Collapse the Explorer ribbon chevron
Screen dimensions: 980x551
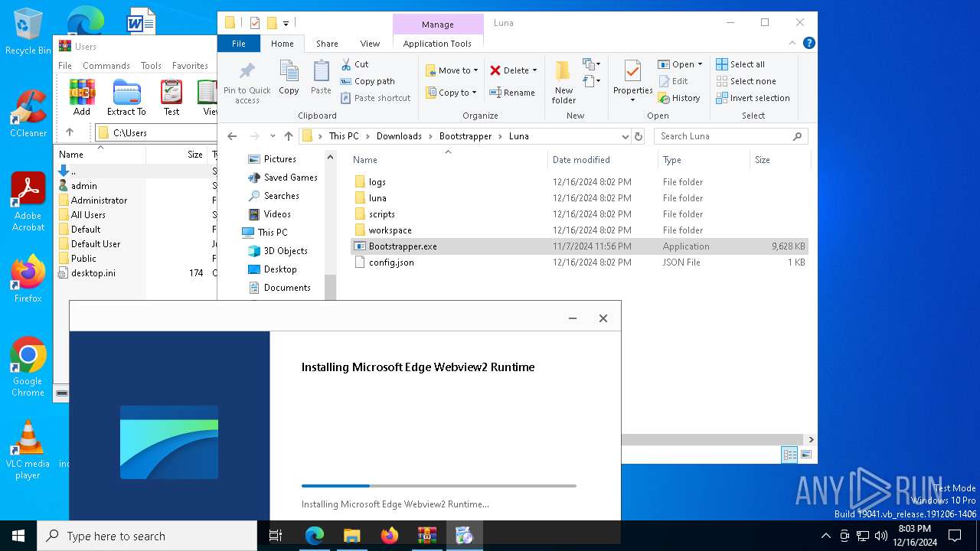(793, 44)
